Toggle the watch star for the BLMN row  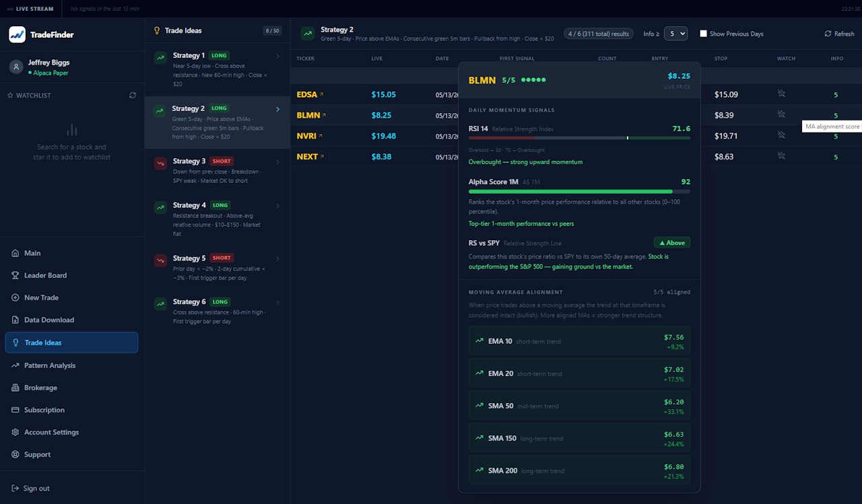[781, 115]
